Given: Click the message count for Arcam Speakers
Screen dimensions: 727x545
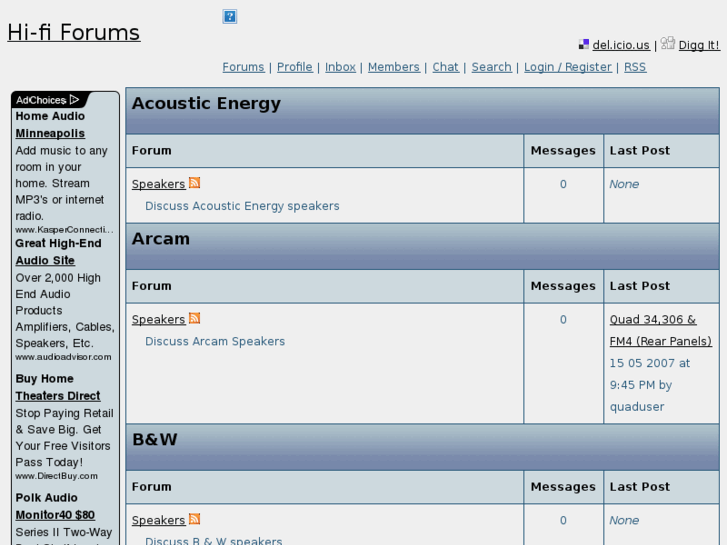Looking at the screenshot, I should click(x=563, y=320).
